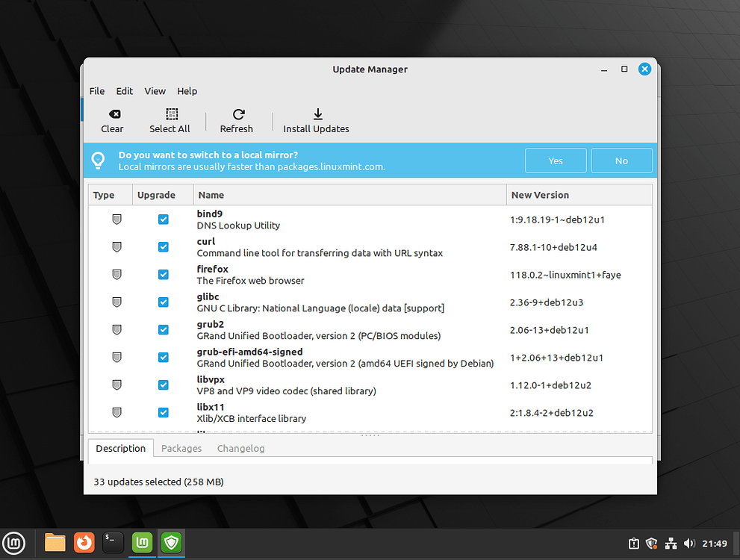
Task: Open the Help menu
Action: pos(187,91)
